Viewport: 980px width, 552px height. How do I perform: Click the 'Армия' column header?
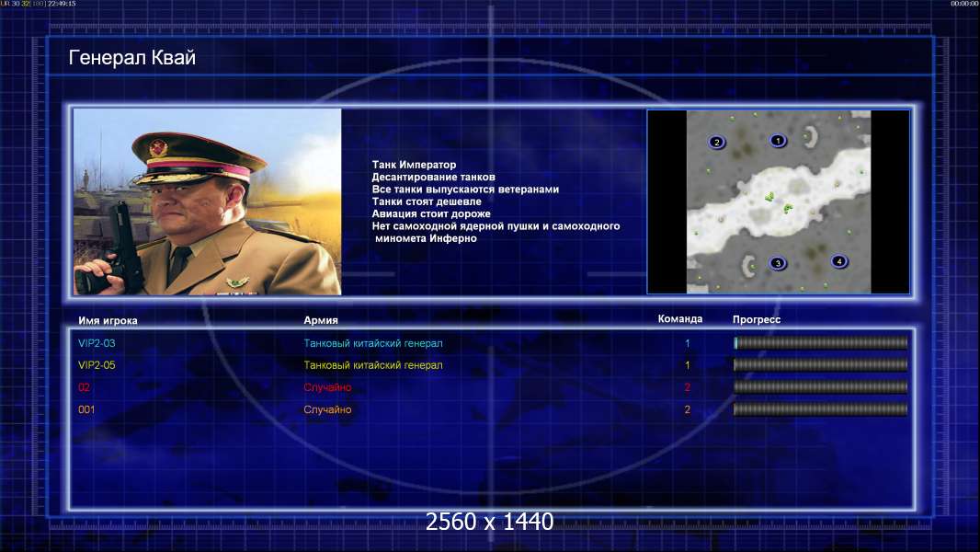click(x=321, y=320)
